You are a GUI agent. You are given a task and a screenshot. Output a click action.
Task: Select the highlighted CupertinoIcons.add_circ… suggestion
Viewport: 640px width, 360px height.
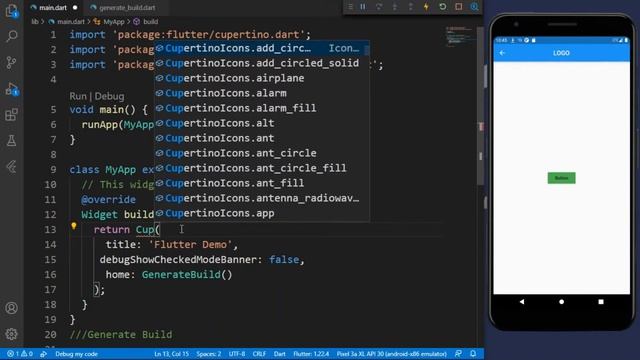coord(262,48)
